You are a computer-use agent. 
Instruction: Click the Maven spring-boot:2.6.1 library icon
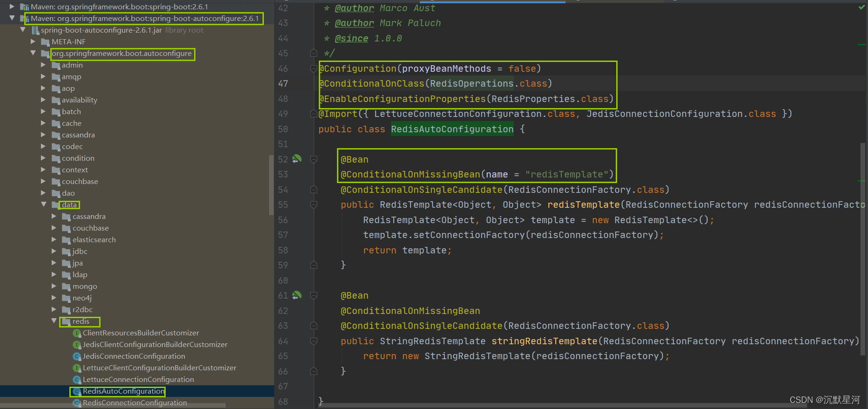coord(24,7)
